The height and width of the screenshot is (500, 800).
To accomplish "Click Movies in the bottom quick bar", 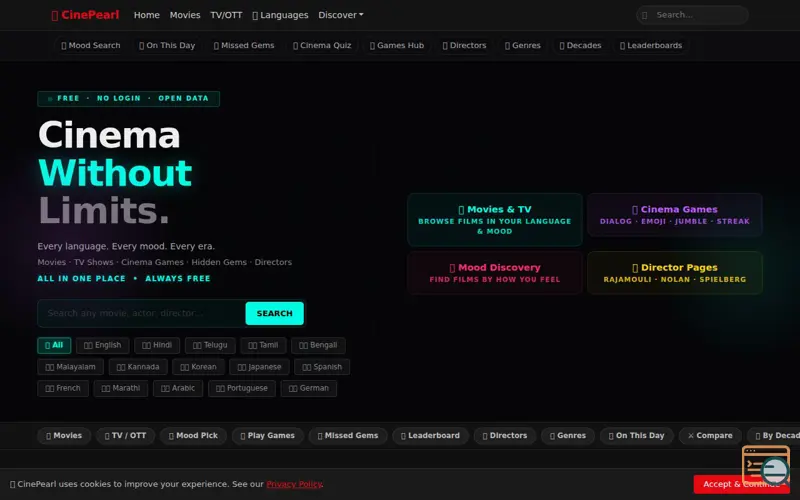I will click(64, 436).
